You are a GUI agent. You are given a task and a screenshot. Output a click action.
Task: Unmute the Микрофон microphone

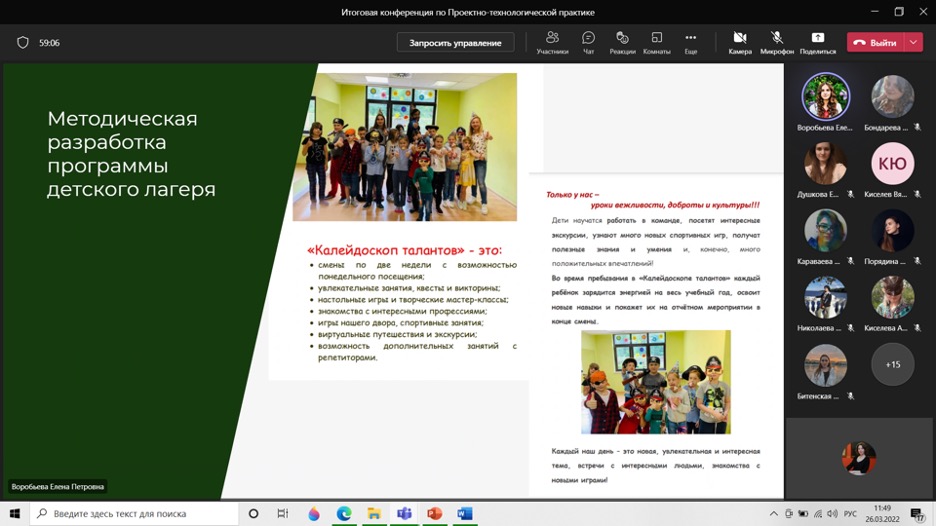coord(776,42)
